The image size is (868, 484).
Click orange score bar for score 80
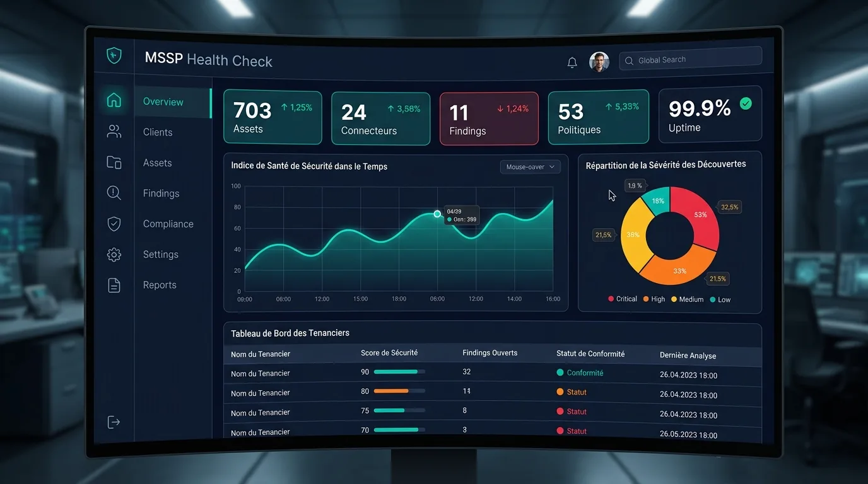point(399,391)
